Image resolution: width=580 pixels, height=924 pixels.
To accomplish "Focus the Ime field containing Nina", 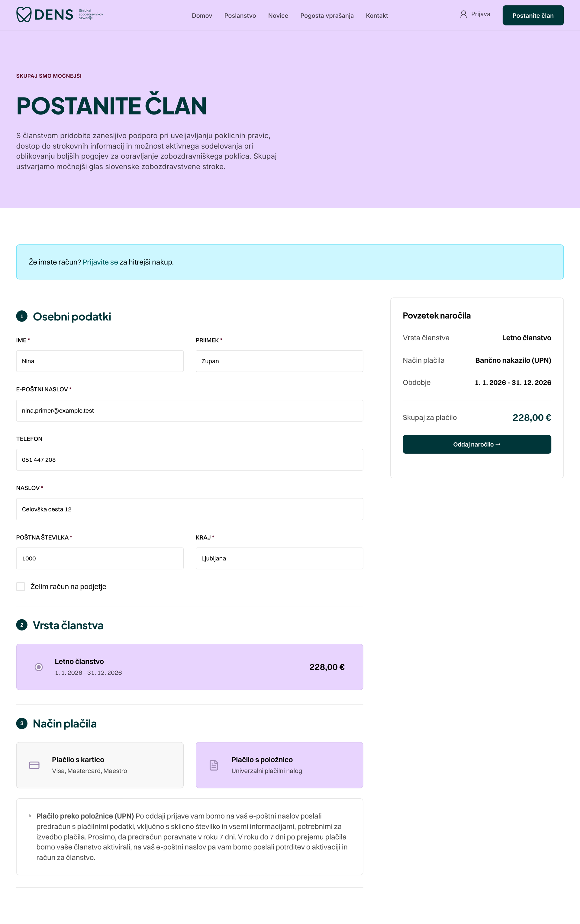I will tap(100, 361).
